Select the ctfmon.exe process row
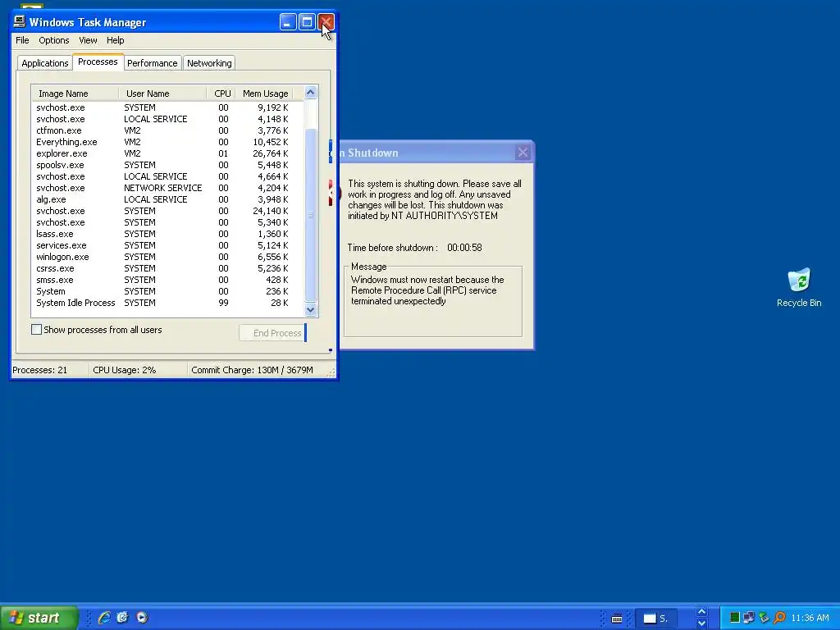Screen dimensions: 840x630 click(x=167, y=130)
